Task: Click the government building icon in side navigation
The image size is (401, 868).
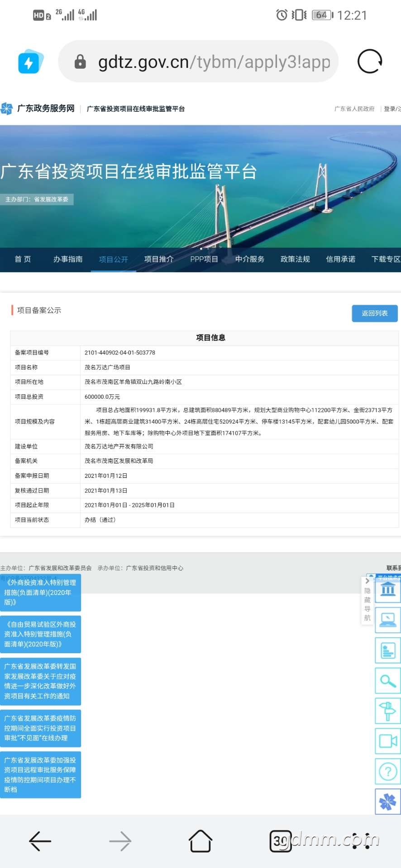Action: coord(388,590)
